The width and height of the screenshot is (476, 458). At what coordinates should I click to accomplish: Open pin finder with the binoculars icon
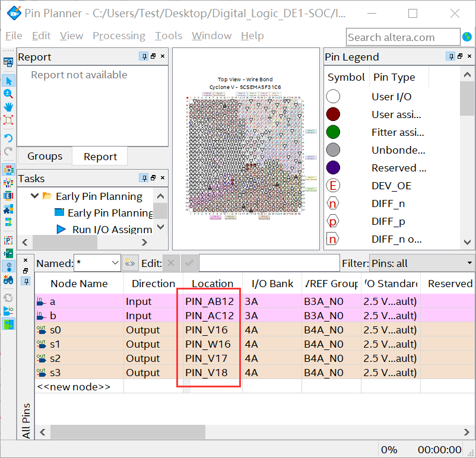coord(8,279)
